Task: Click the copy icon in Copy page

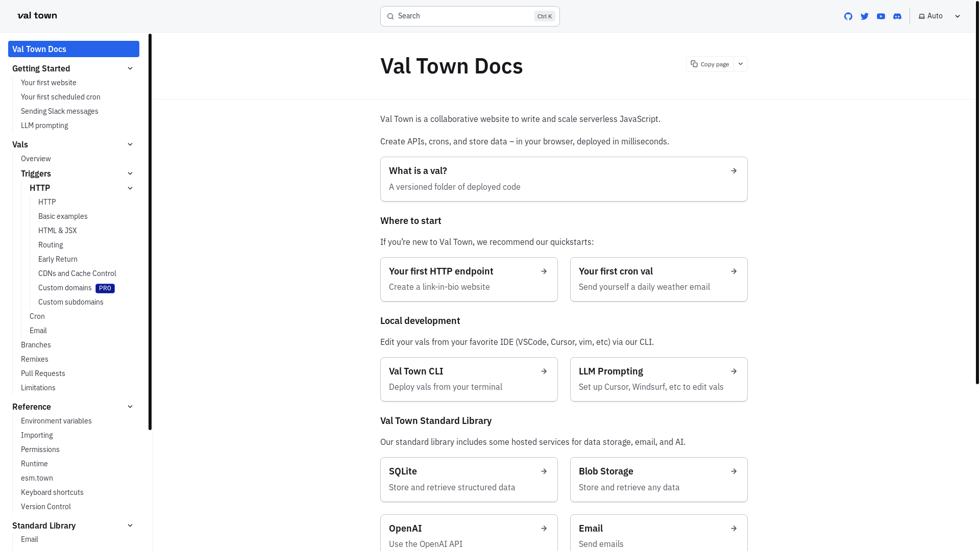Action: tap(694, 64)
